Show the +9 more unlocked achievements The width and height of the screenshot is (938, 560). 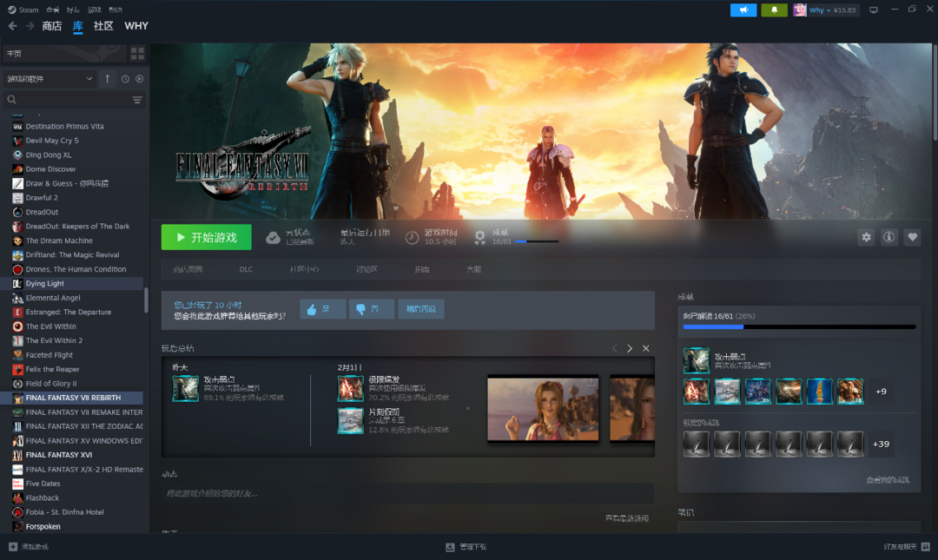pyautogui.click(x=882, y=392)
